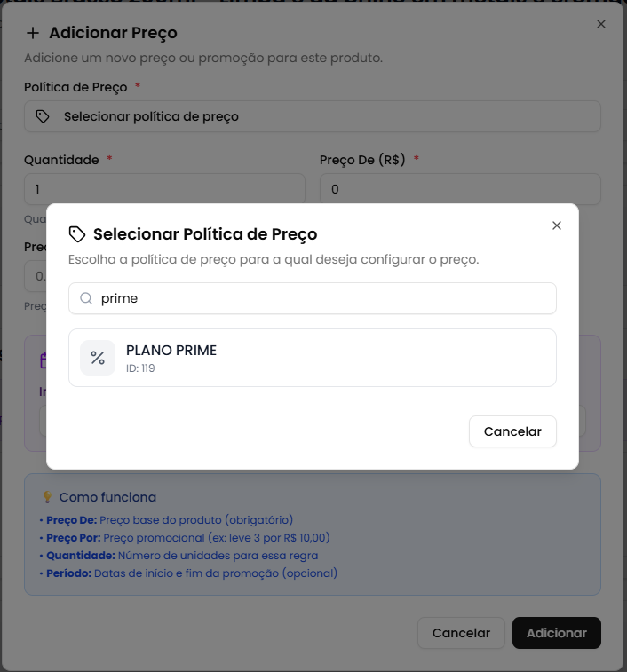The image size is (627, 672).
Task: Click the Preço De (R$) input field
Action: (460, 189)
